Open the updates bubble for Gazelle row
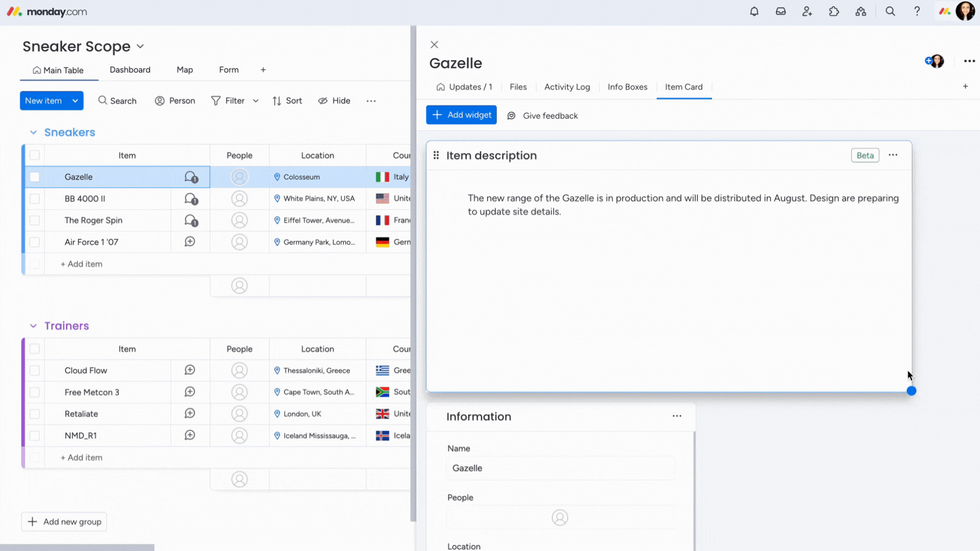 [x=191, y=177]
